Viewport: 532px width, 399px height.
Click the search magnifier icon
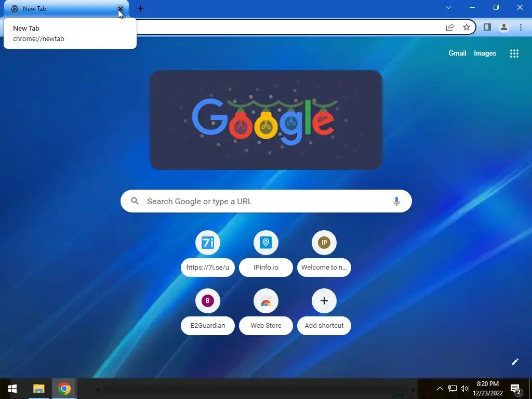(x=135, y=201)
